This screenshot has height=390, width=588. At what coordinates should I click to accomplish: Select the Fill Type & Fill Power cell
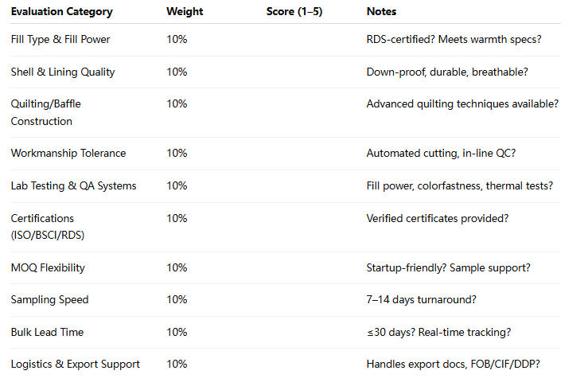pyautogui.click(x=60, y=39)
